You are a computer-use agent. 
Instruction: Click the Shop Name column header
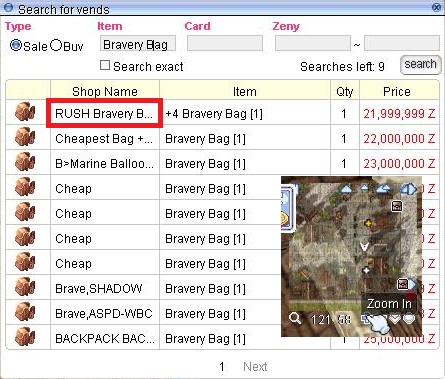click(105, 91)
